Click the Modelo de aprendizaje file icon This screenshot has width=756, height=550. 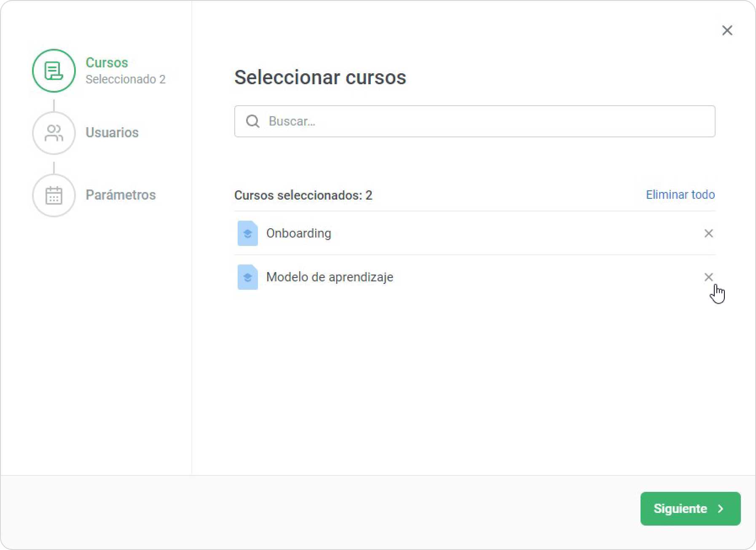(x=247, y=277)
